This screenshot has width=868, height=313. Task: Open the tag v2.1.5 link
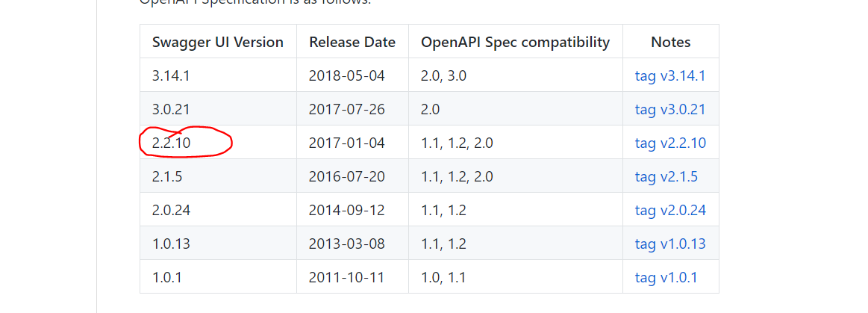click(666, 177)
